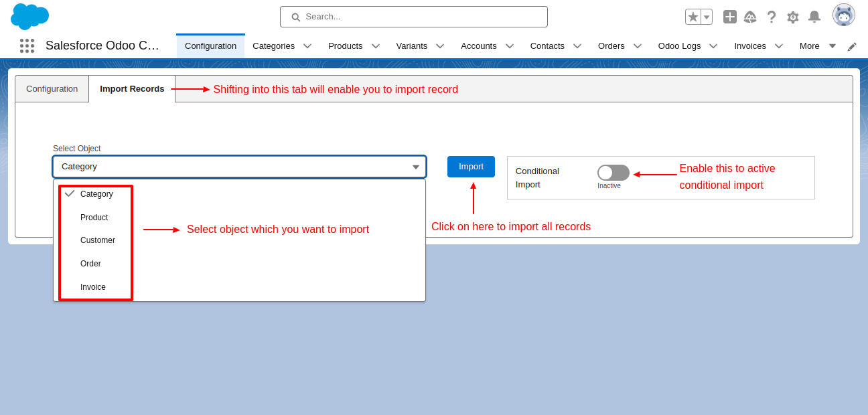
Task: Click inside the Search field
Action: [413, 16]
